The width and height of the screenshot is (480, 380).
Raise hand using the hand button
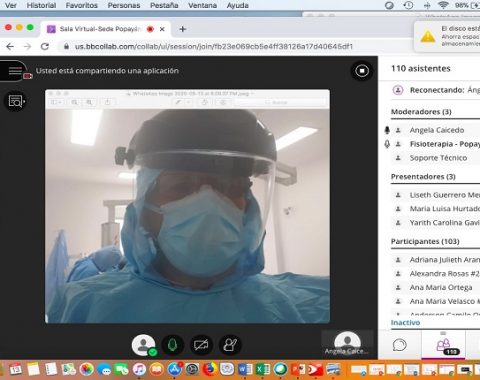tap(230, 345)
